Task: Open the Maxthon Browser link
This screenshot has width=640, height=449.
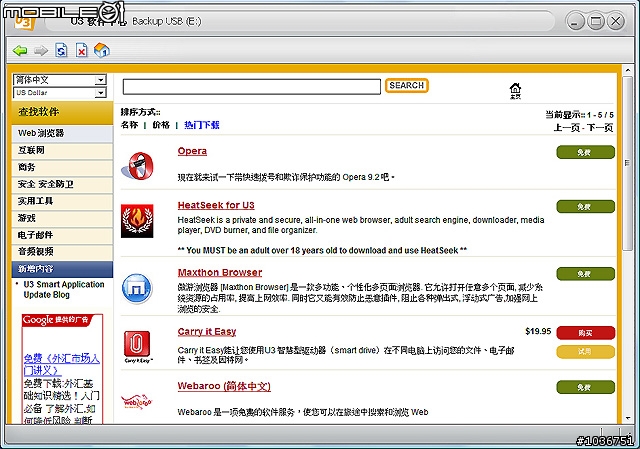Action: pyautogui.click(x=220, y=273)
